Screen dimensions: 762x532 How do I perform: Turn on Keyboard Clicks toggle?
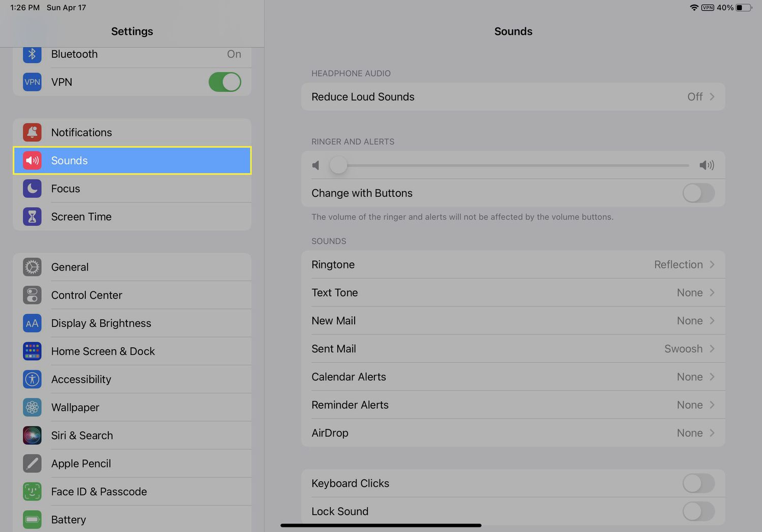pos(698,483)
